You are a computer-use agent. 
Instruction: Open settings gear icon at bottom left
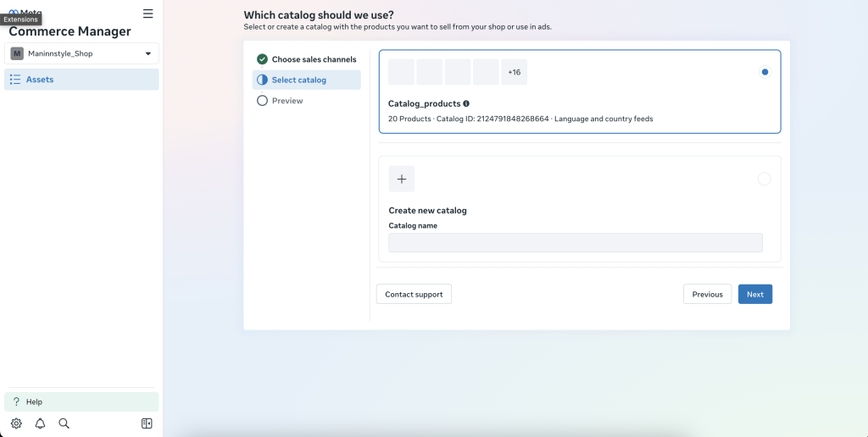16,423
